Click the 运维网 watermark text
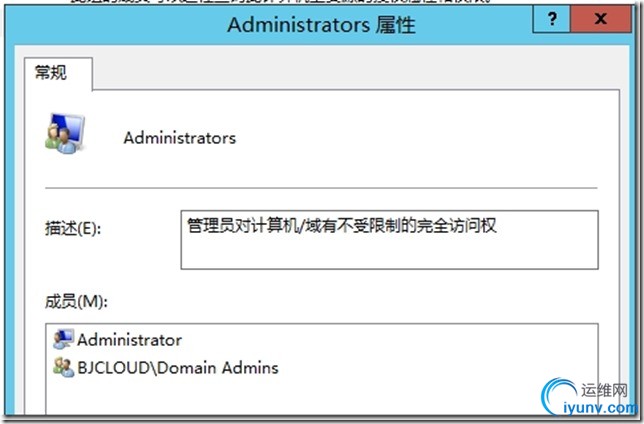This screenshot has width=644, height=424. pos(604,390)
